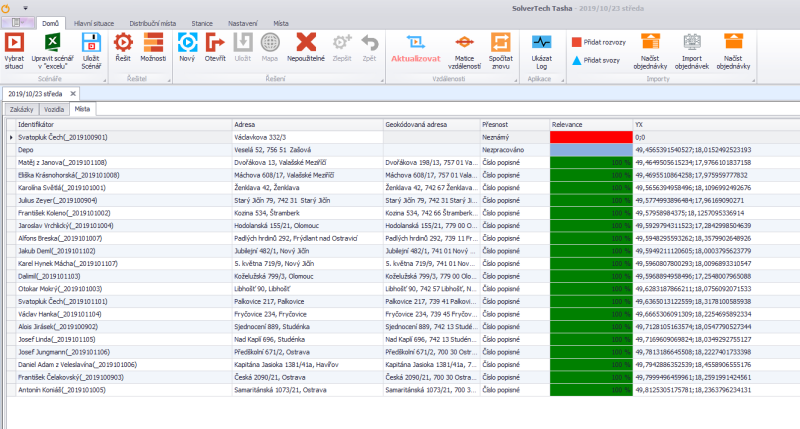Click Import objednávek icon
Screen dimensions: 800x429
pyautogui.click(x=691, y=43)
